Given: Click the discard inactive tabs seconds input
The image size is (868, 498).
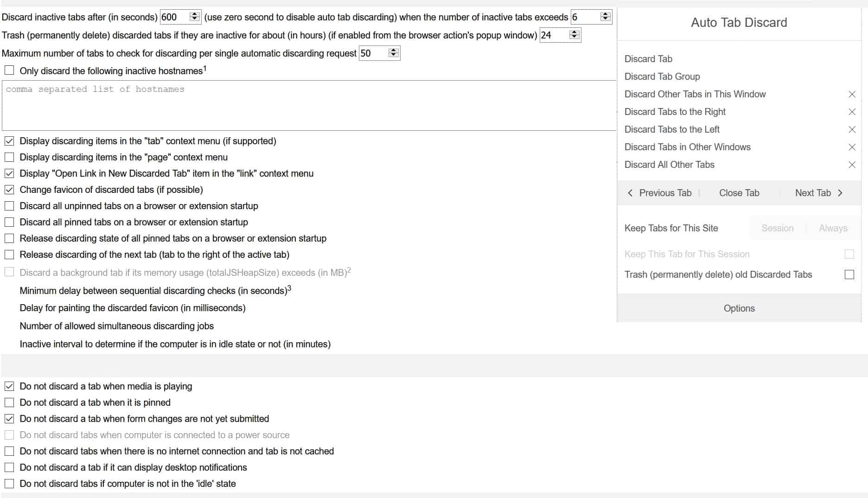Looking at the screenshot, I should pos(180,17).
